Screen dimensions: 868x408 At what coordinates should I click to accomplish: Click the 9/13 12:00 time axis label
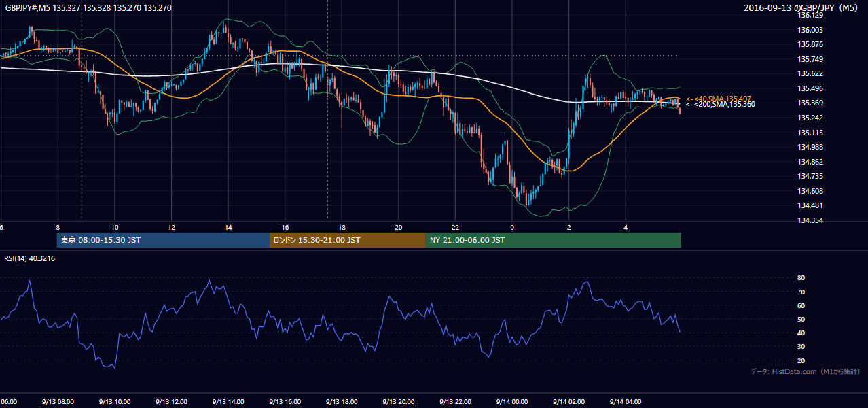click(x=171, y=402)
